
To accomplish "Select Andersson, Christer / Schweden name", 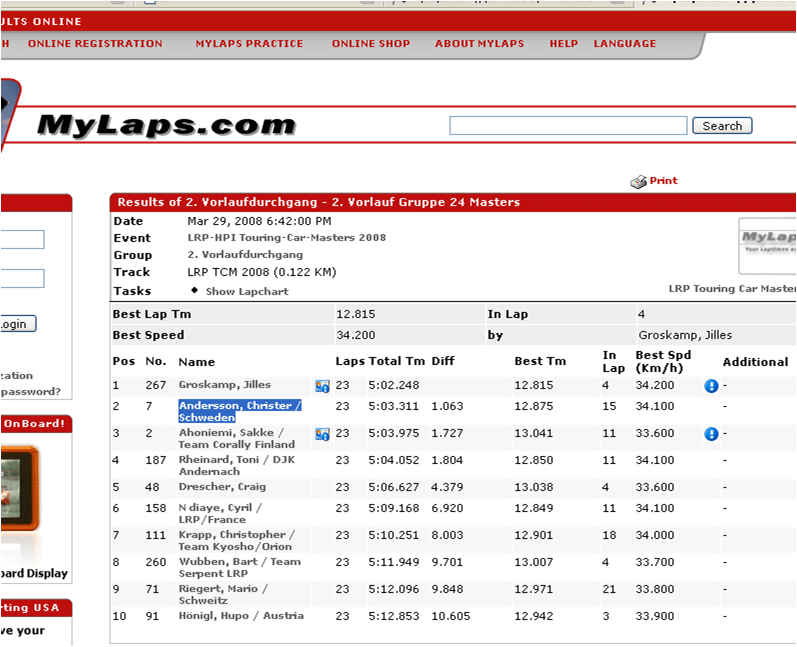I will tap(240, 411).
